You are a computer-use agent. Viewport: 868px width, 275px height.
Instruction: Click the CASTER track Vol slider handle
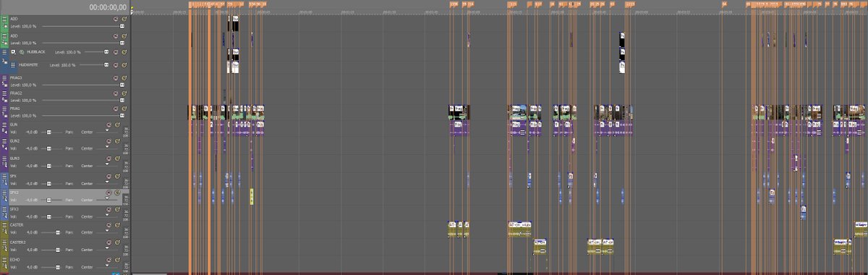click(x=57, y=232)
